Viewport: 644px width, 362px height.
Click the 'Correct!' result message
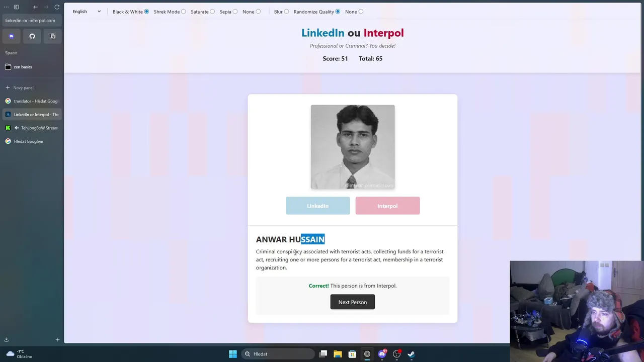coord(353,286)
